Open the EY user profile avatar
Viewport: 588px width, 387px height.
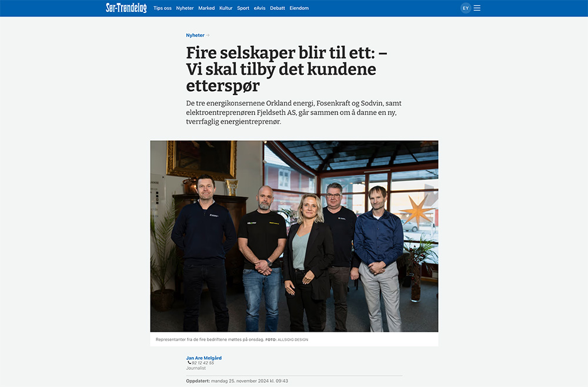coord(466,8)
